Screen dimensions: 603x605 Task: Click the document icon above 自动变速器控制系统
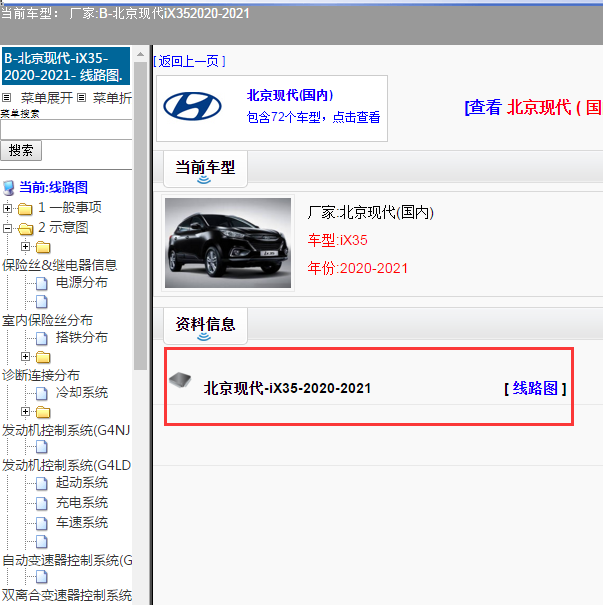(x=42, y=542)
